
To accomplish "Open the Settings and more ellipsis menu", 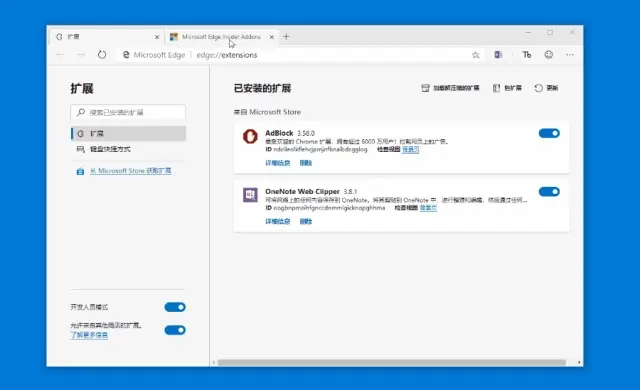I will click(x=570, y=55).
